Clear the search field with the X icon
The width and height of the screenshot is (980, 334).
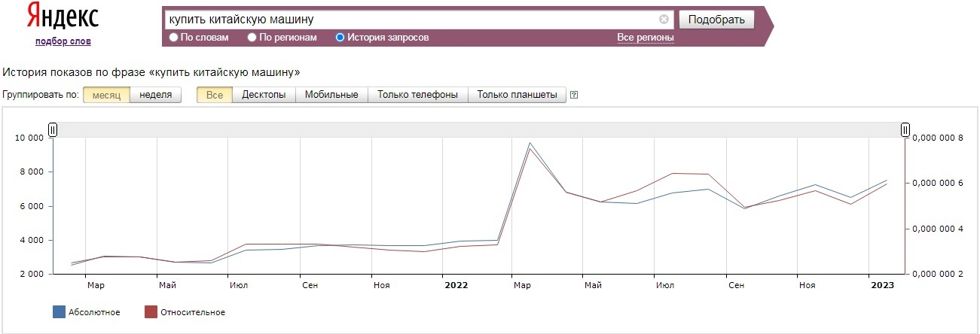coord(664,20)
